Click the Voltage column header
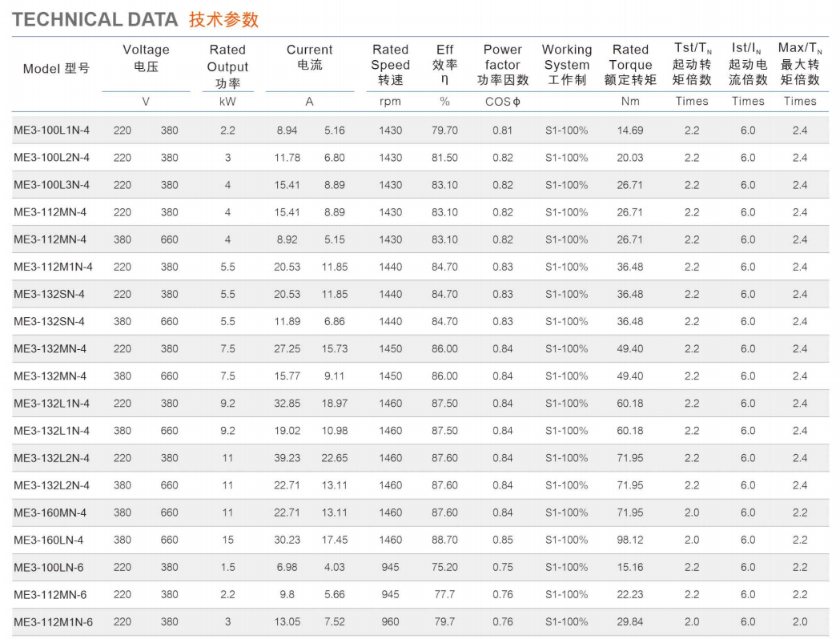The width and height of the screenshot is (840, 639). click(146, 58)
